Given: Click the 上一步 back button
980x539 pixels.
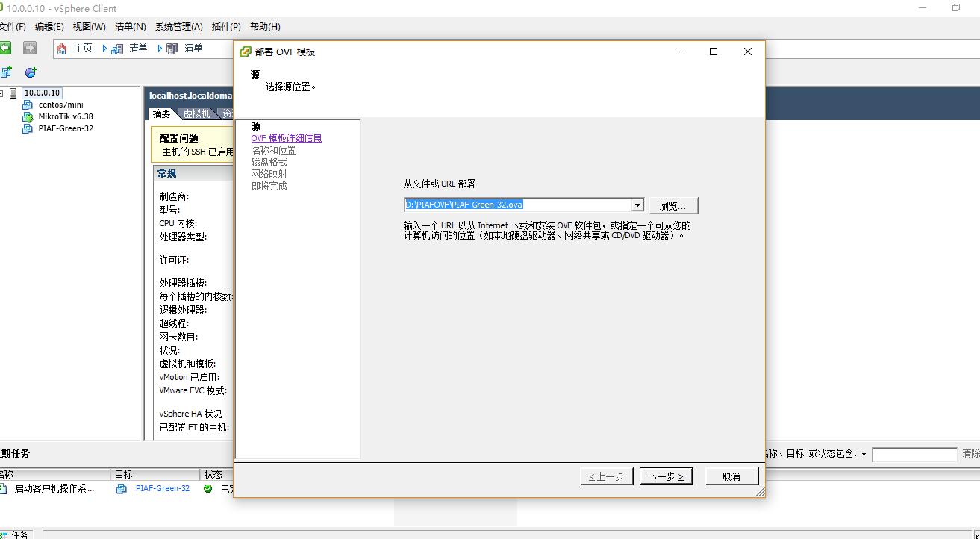Looking at the screenshot, I should (x=606, y=476).
